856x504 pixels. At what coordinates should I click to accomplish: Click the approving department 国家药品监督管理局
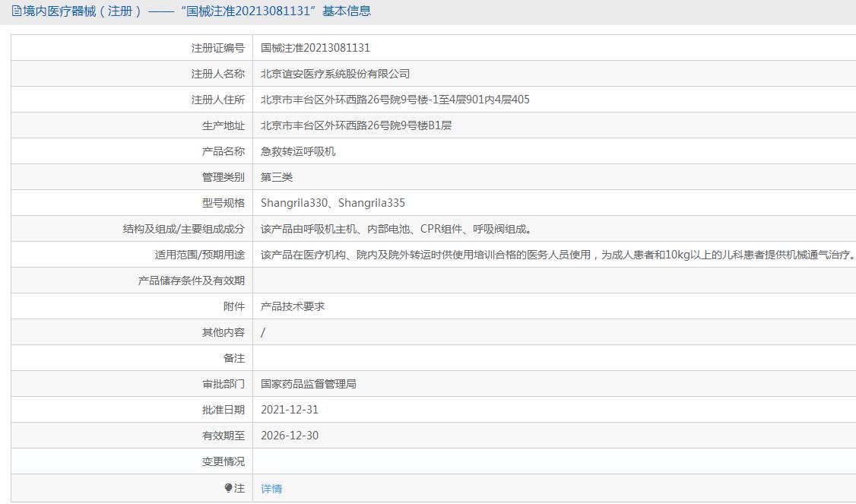(x=309, y=384)
